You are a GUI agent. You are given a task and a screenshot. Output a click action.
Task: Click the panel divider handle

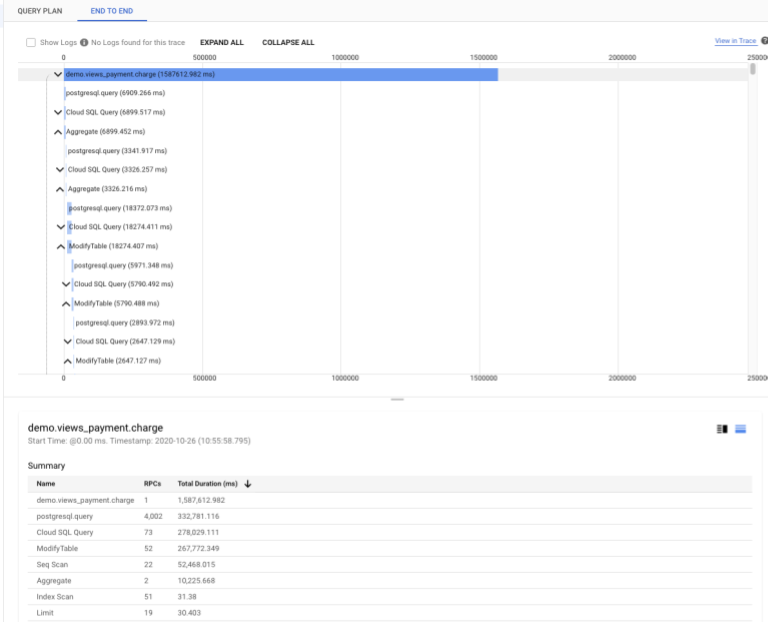397,399
